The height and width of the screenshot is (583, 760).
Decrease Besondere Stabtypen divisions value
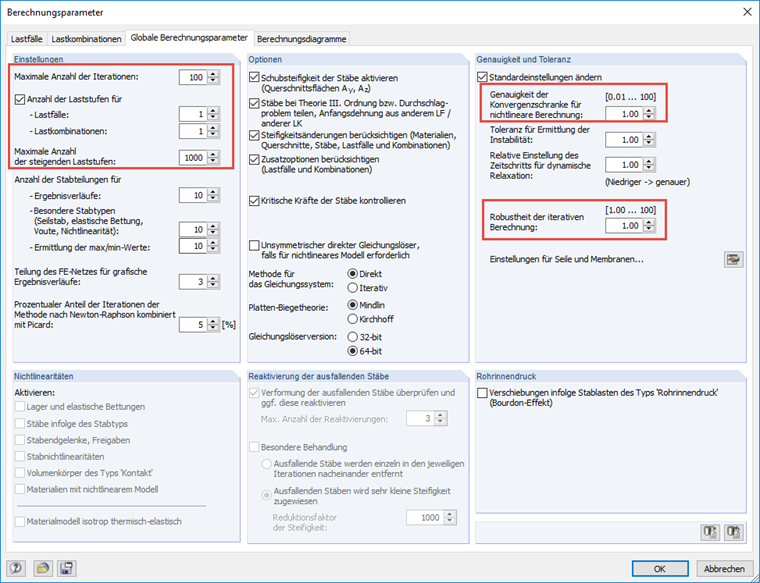(x=213, y=233)
